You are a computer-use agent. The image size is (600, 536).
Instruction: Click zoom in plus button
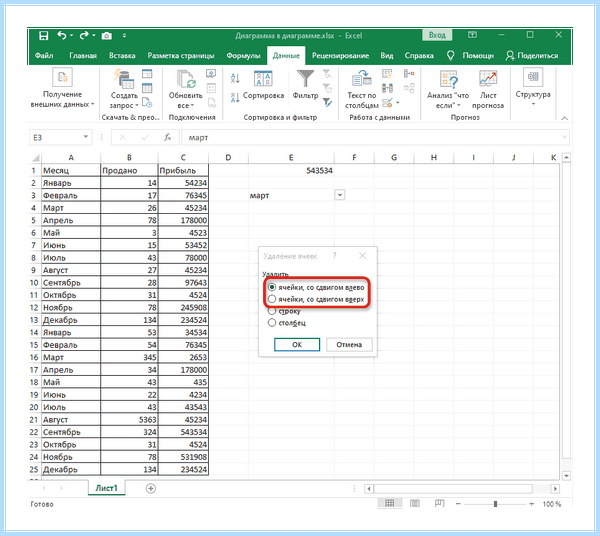pyautogui.click(x=531, y=504)
